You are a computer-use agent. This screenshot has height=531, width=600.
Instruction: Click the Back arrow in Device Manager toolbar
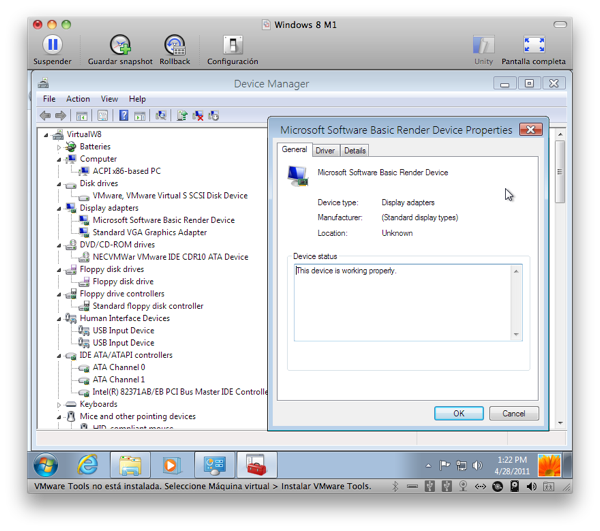pos(45,115)
